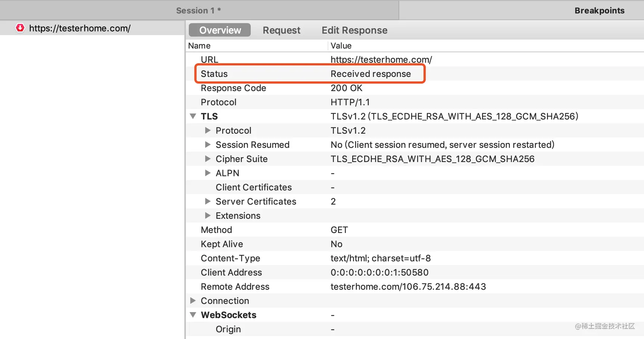Click the Response Code row
The width and height of the screenshot is (644, 339).
[x=415, y=88]
